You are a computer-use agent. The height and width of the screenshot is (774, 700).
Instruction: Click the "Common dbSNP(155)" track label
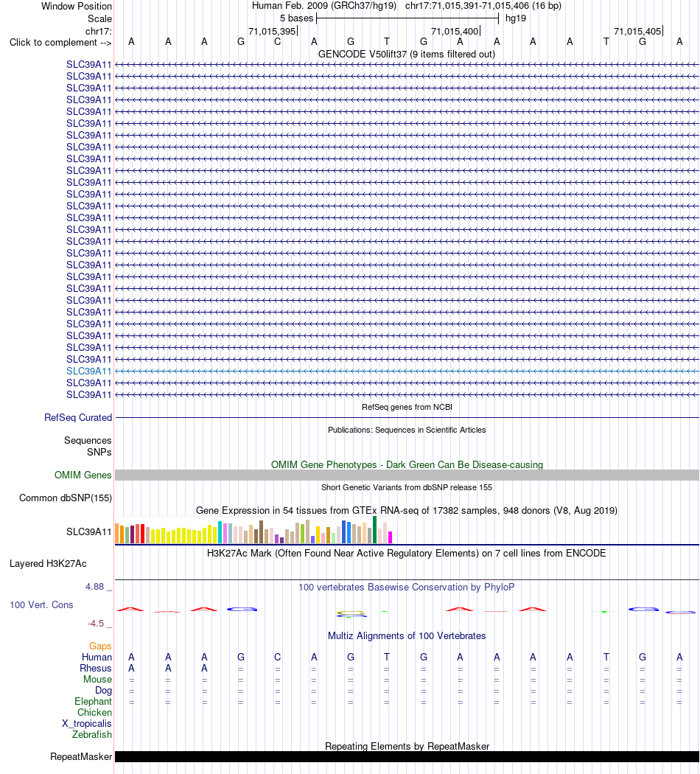point(66,498)
